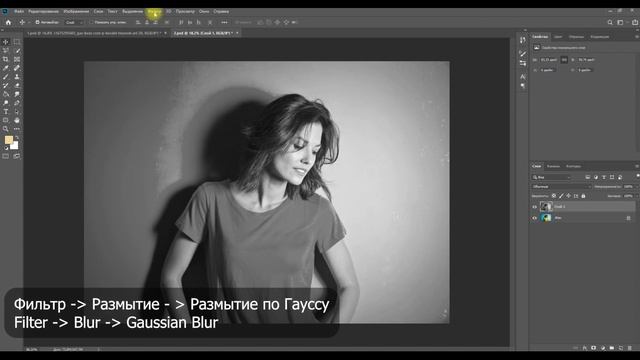Select the Eyedropper tool
The width and height of the screenshot is (640, 360).
6,68
